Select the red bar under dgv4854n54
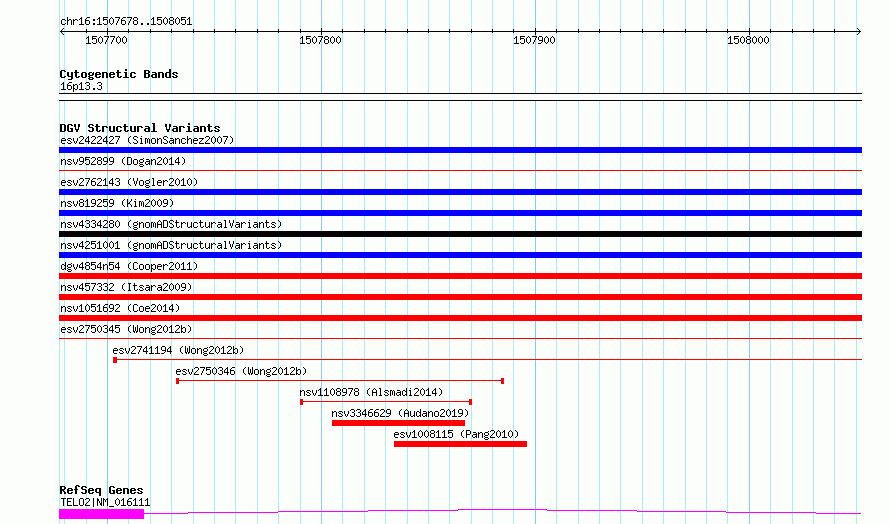Screen dimensions: 890x524 point(460,276)
